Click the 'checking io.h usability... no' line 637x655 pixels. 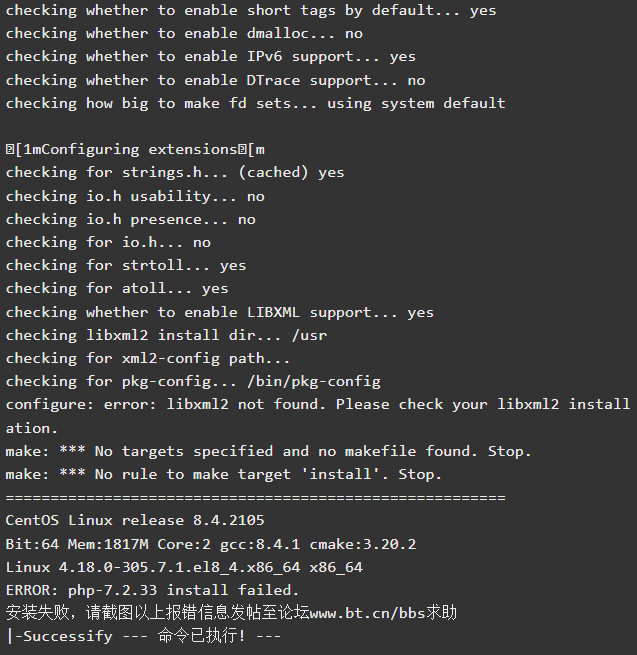pos(135,196)
